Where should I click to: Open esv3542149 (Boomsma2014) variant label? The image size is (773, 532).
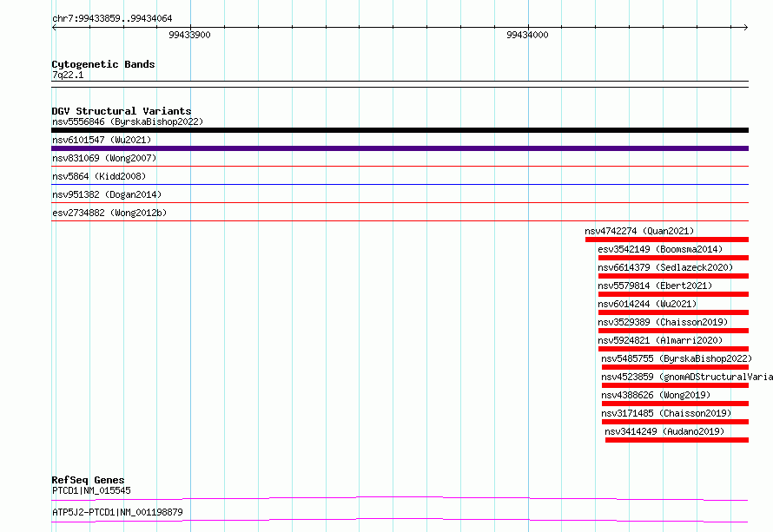(x=660, y=249)
